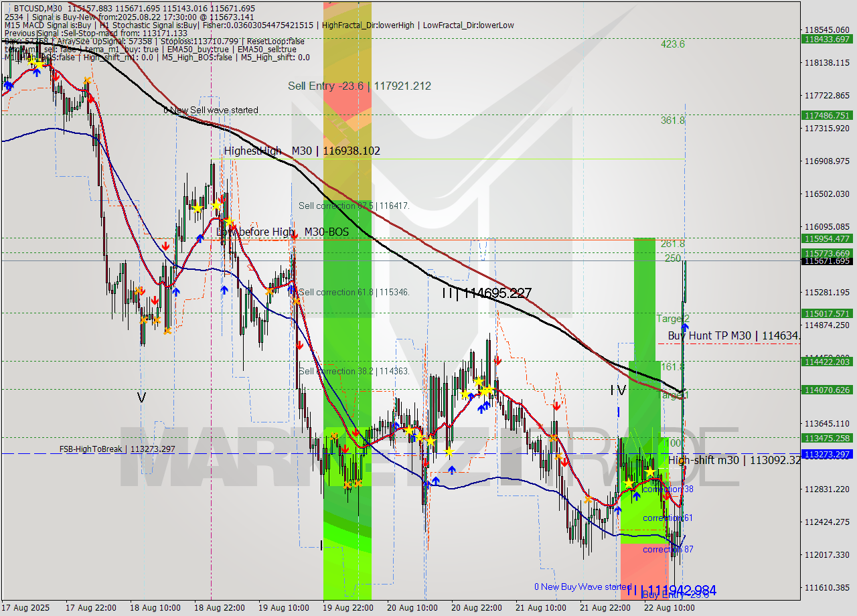
Task: Click the blue Buy arrow above "0 New Buy Wave started"
Action: tap(619, 509)
